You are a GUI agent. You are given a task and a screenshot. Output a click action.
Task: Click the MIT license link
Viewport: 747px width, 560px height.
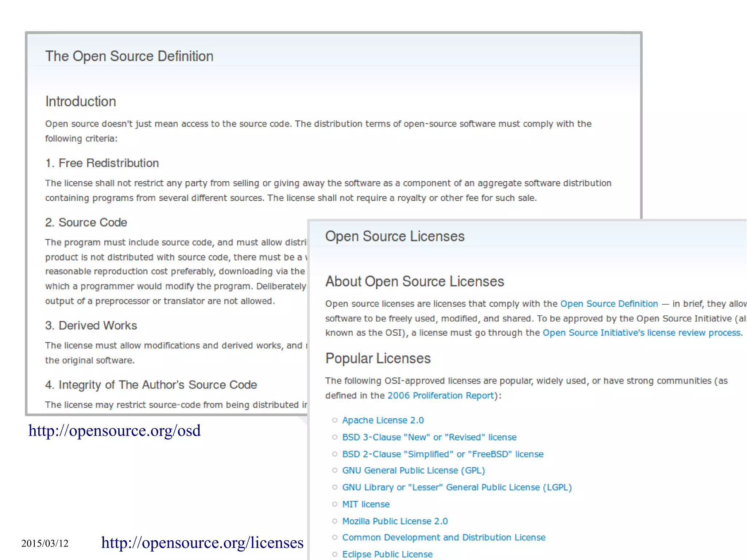[x=366, y=504]
